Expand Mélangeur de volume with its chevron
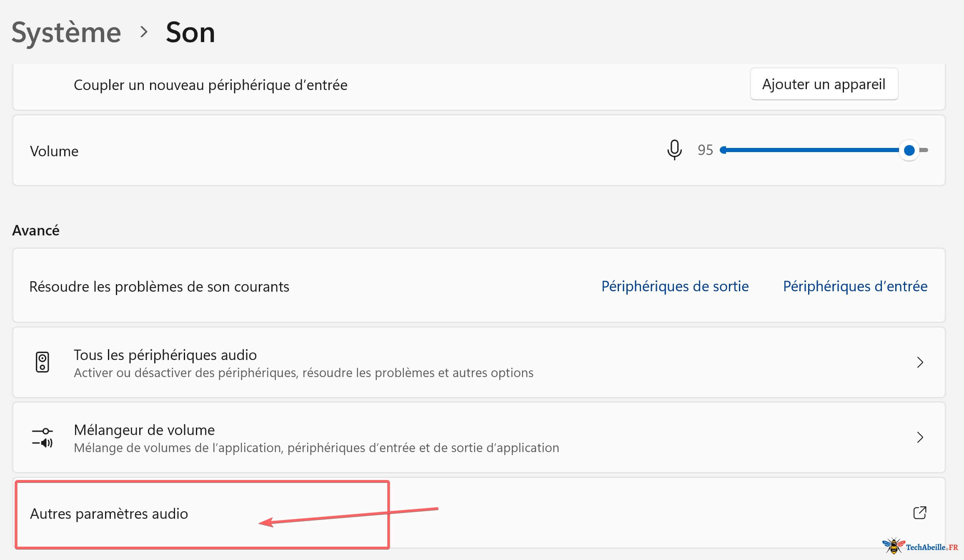The image size is (964, 560). (x=920, y=437)
